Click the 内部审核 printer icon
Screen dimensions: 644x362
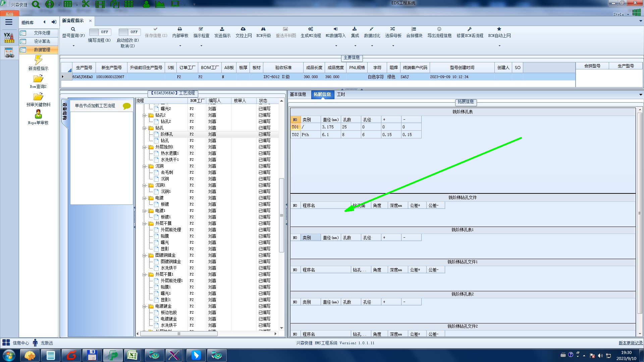point(180,29)
